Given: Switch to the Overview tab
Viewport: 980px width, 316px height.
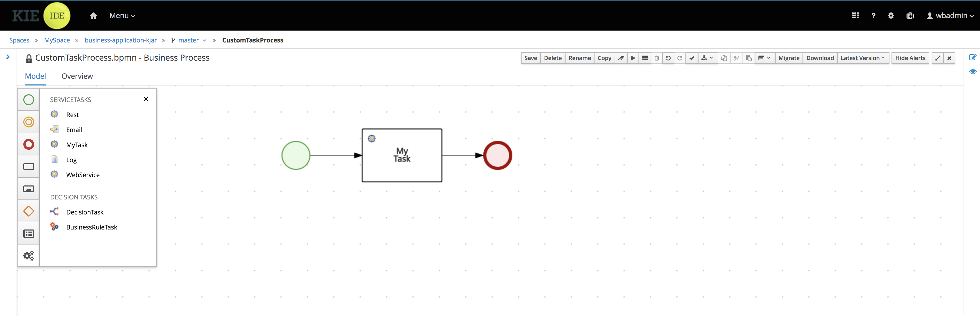Looking at the screenshot, I should coord(77,76).
